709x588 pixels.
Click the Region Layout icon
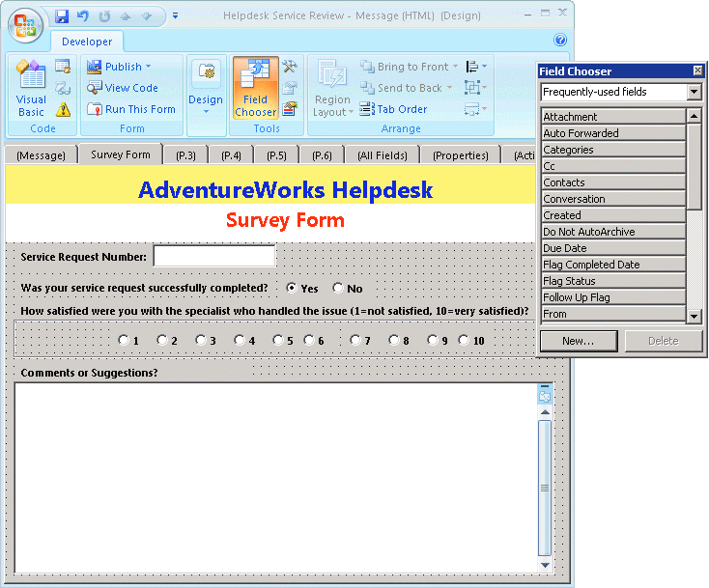pos(332,73)
